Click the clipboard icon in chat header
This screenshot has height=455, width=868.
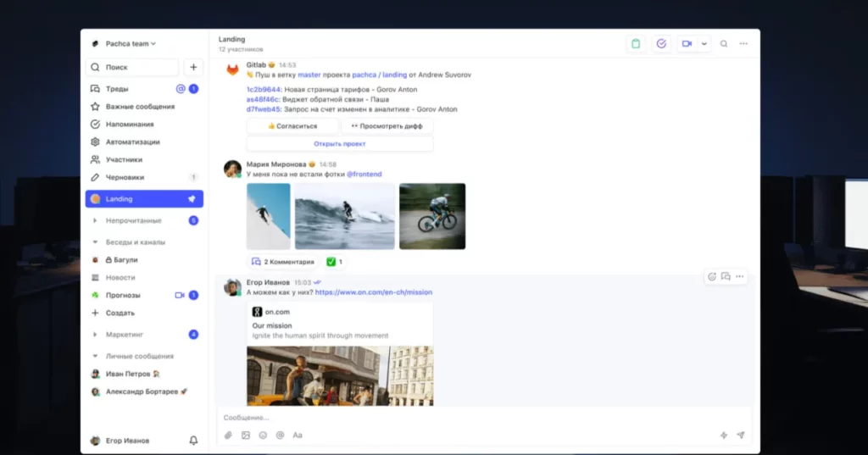[636, 44]
